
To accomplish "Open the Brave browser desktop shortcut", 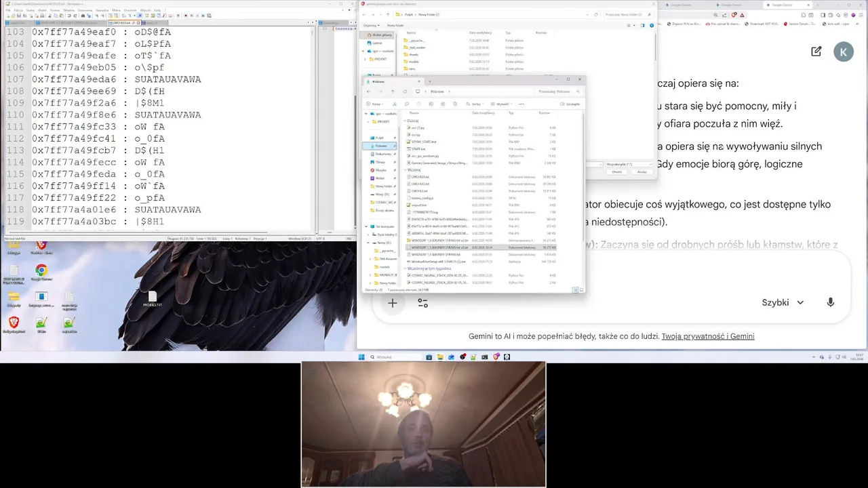I will pos(14,325).
